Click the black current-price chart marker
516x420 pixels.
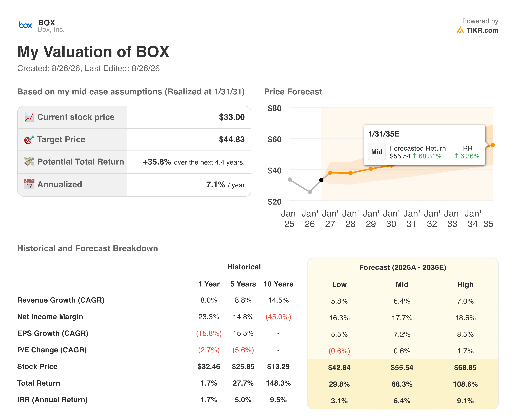tap(321, 180)
